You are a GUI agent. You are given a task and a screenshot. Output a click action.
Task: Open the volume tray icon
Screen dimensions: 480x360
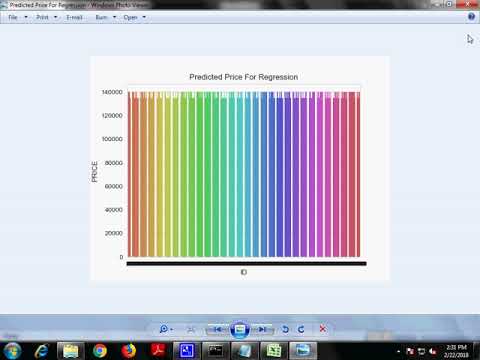433,351
